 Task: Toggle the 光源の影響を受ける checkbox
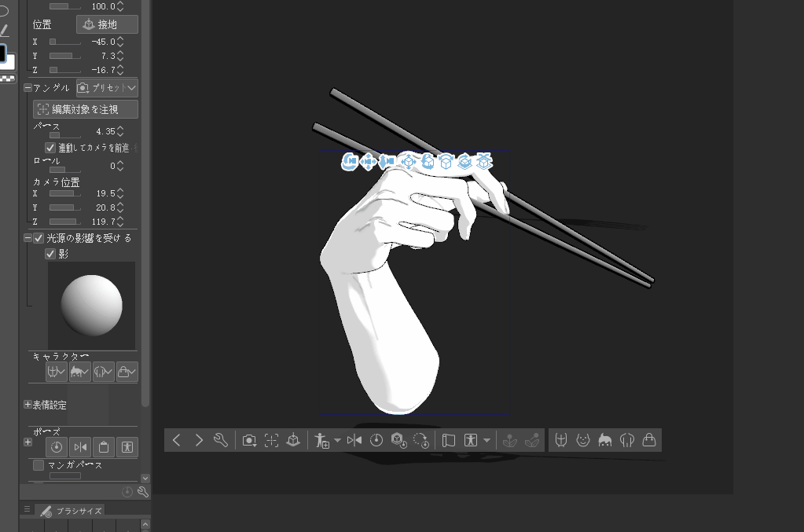(37, 237)
